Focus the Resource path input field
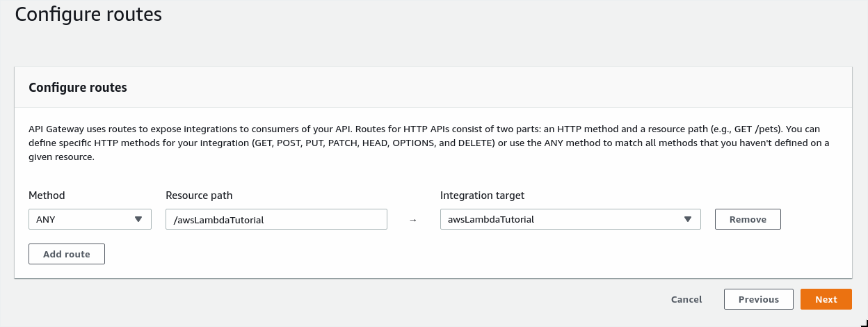Image resolution: width=868 pixels, height=327 pixels. point(276,219)
